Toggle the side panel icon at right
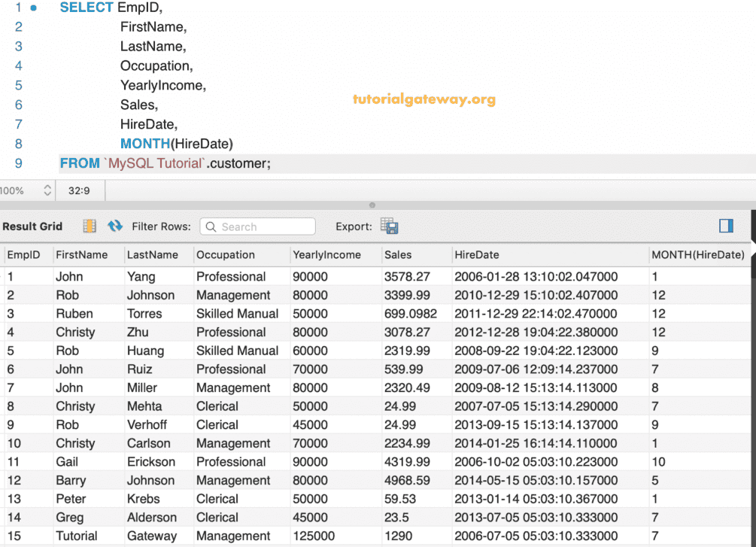This screenshot has width=756, height=547. [x=726, y=226]
